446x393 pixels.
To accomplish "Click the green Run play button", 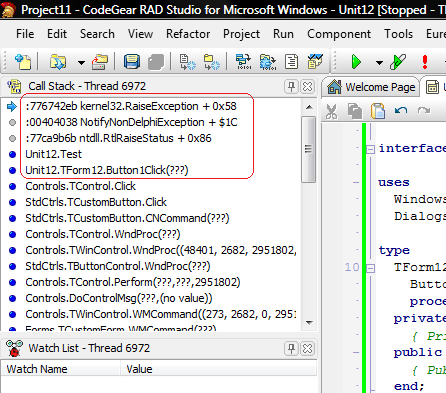I will tap(356, 62).
